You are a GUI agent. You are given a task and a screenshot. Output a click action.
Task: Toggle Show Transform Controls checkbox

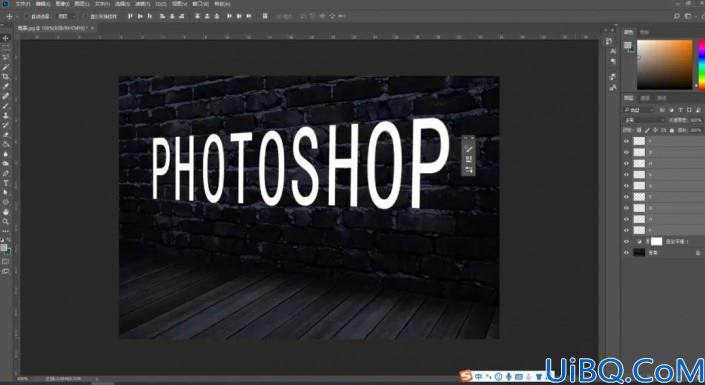85,17
